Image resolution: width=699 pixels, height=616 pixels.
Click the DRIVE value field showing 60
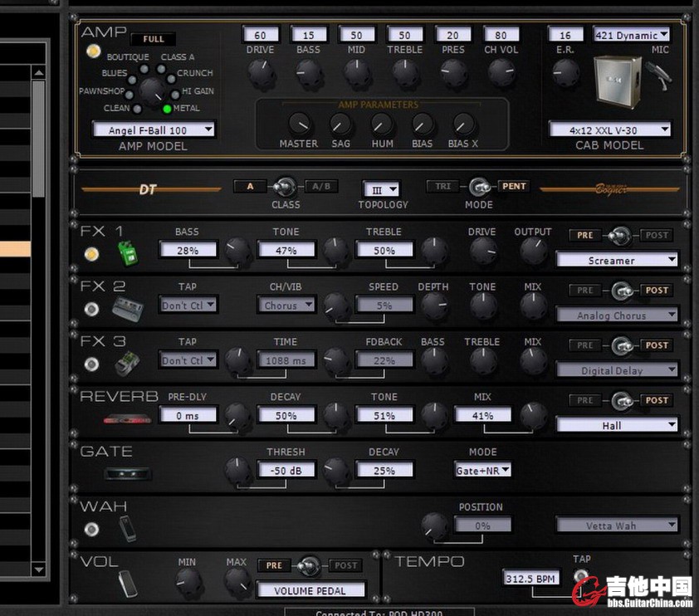pos(261,35)
